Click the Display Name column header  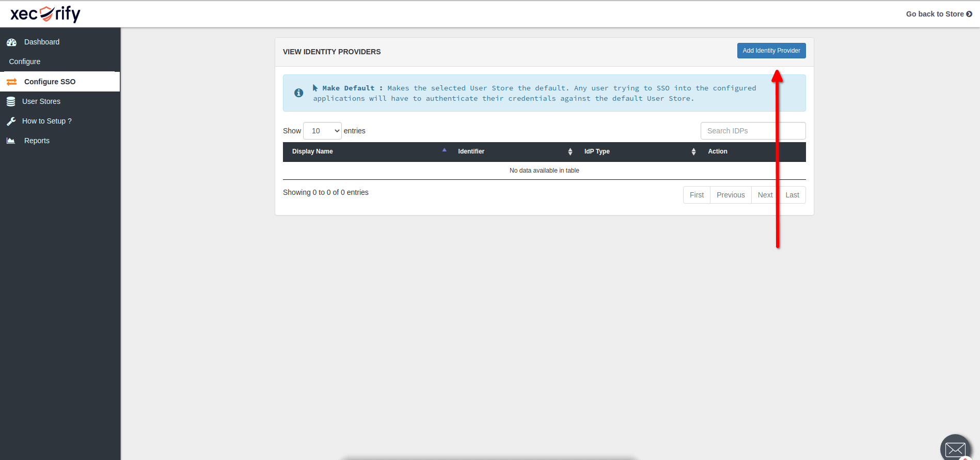pos(367,151)
